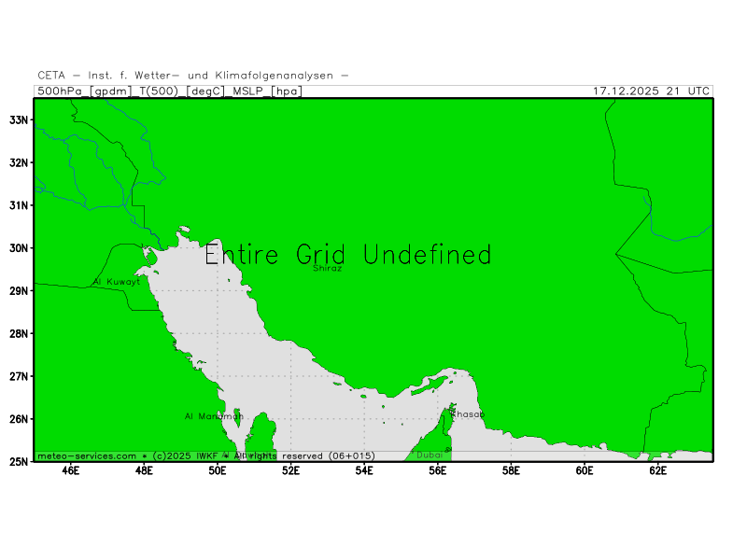Click the CETA institute title text
747x560 pixels.
193,75
